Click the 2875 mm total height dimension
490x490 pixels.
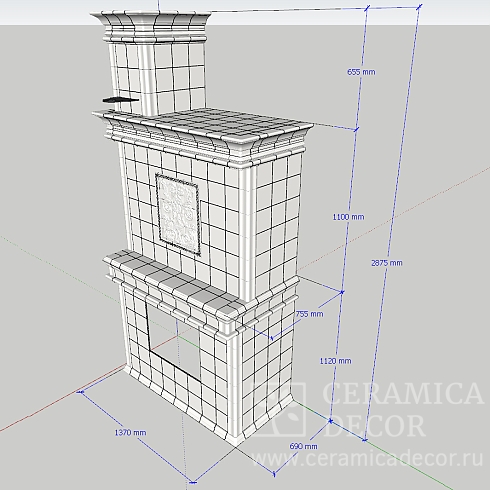click(x=387, y=263)
